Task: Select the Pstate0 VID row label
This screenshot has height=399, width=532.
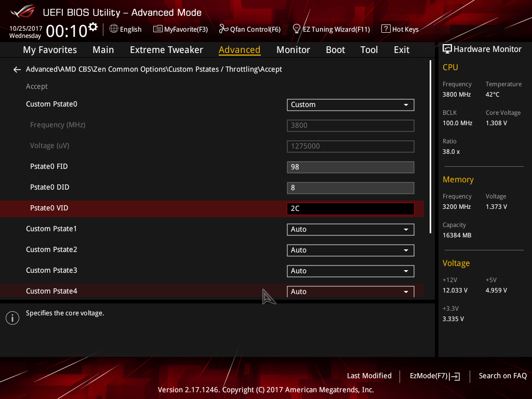Action: [x=49, y=208]
